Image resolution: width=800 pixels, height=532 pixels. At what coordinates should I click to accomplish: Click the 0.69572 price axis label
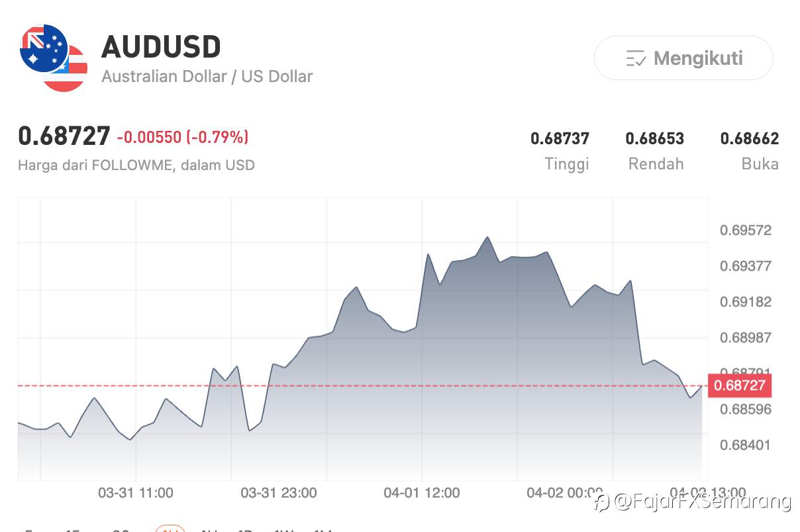point(745,231)
